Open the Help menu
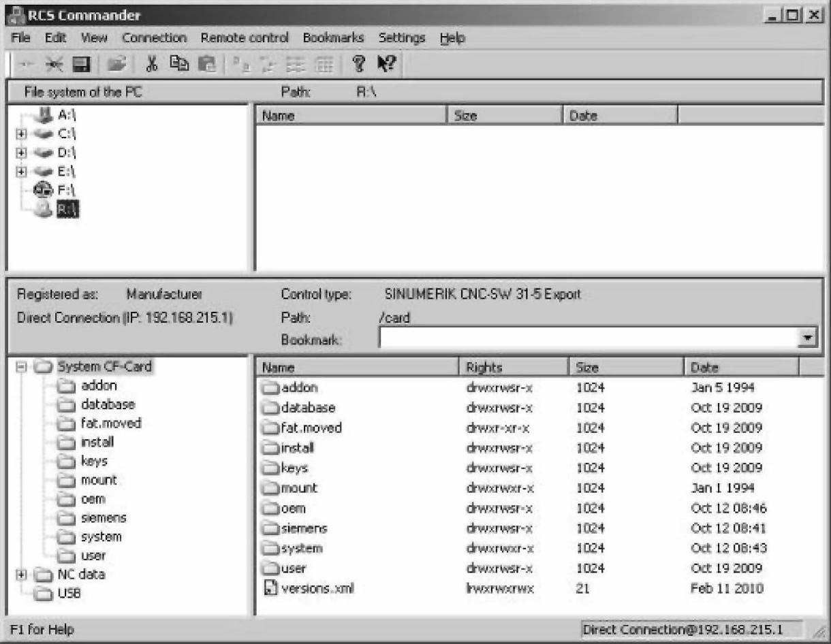This screenshot has width=831, height=644. pyautogui.click(x=452, y=38)
